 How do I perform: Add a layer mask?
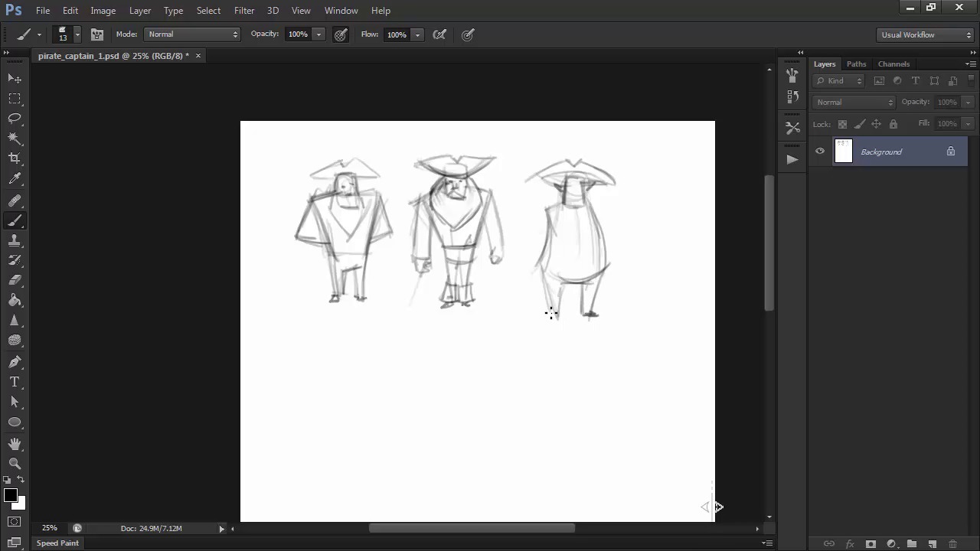click(x=871, y=544)
